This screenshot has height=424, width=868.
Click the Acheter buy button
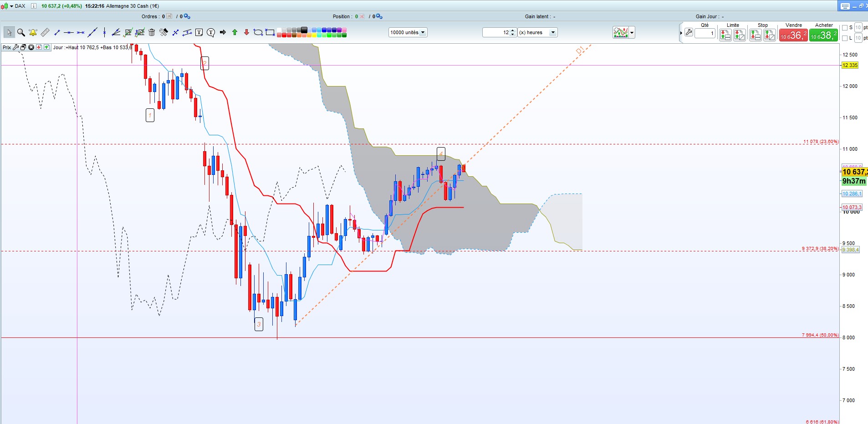click(823, 35)
